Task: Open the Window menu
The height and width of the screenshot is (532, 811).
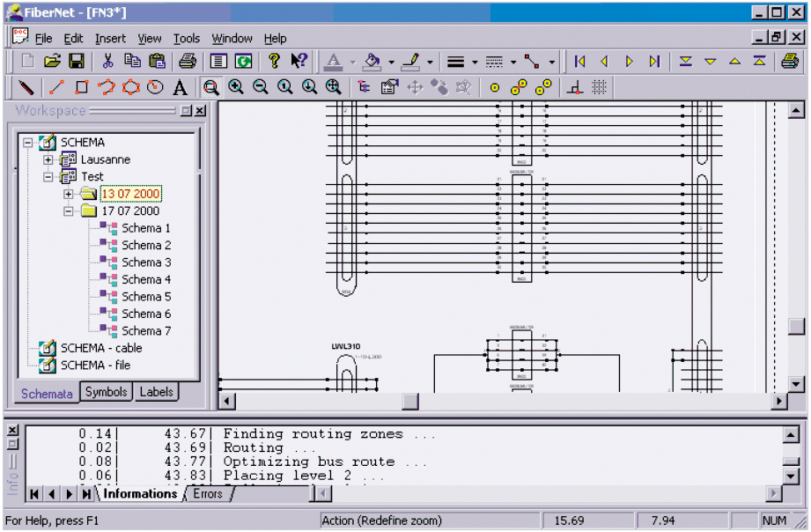Action: coord(232,38)
